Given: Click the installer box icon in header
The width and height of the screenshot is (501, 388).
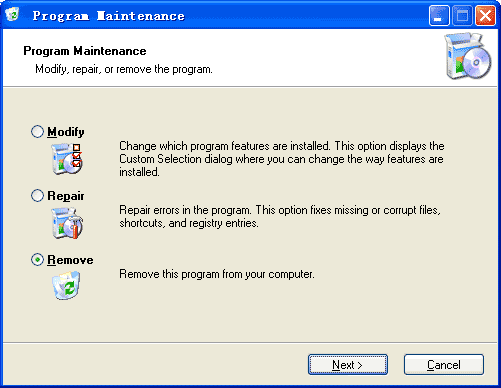Looking at the screenshot, I should click(468, 56).
